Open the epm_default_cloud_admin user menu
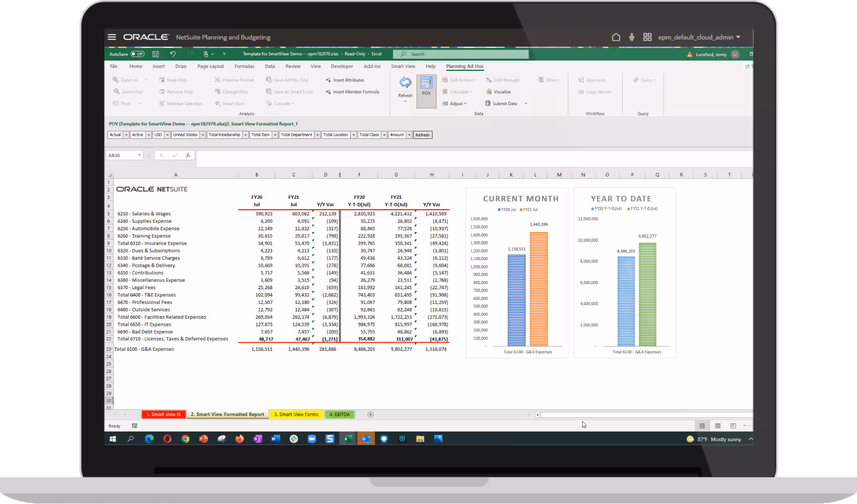The width and height of the screenshot is (857, 504). coord(699,37)
